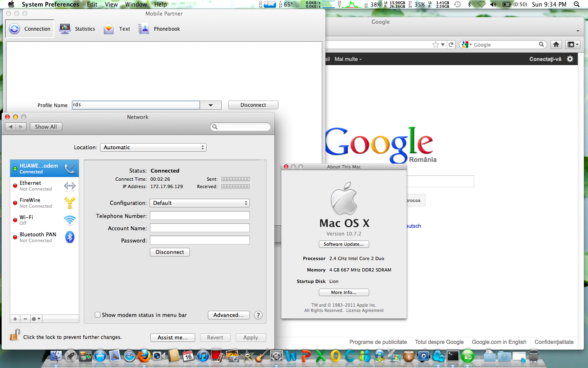588x368 pixels.
Task: Open Firefox from the Dock
Action: [144, 356]
